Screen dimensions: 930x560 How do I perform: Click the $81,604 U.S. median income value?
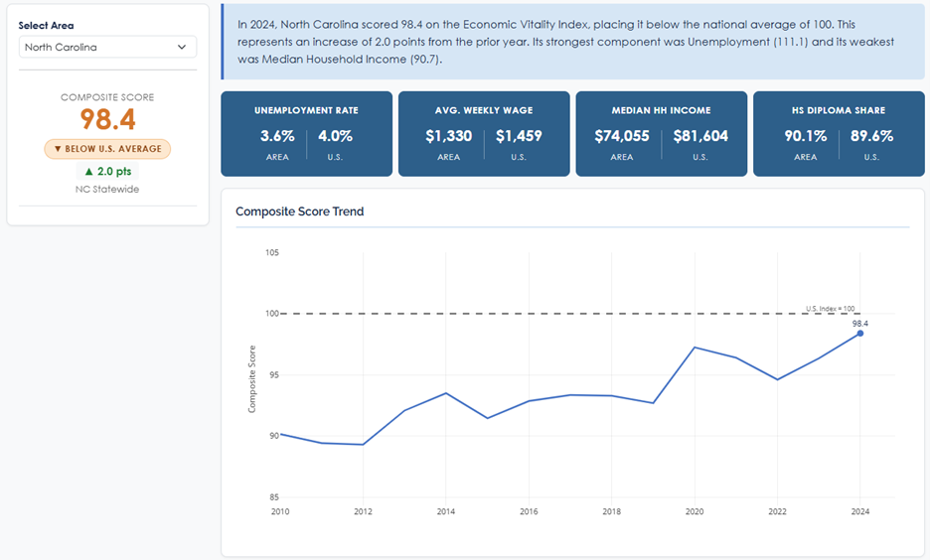point(700,136)
